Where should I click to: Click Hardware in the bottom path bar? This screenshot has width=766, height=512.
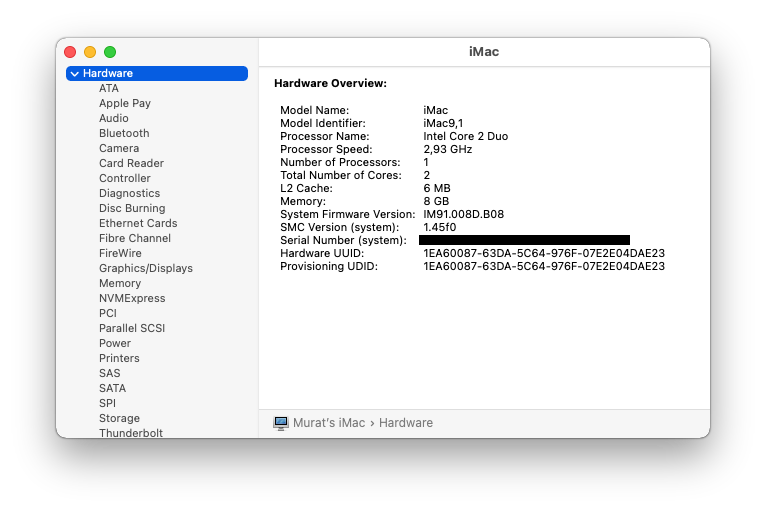coord(406,423)
